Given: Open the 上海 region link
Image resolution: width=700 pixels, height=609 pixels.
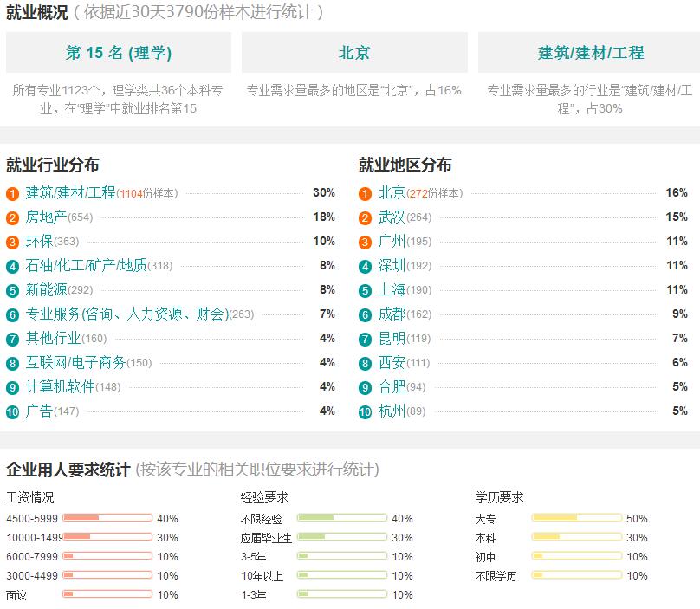Looking at the screenshot, I should [392, 289].
